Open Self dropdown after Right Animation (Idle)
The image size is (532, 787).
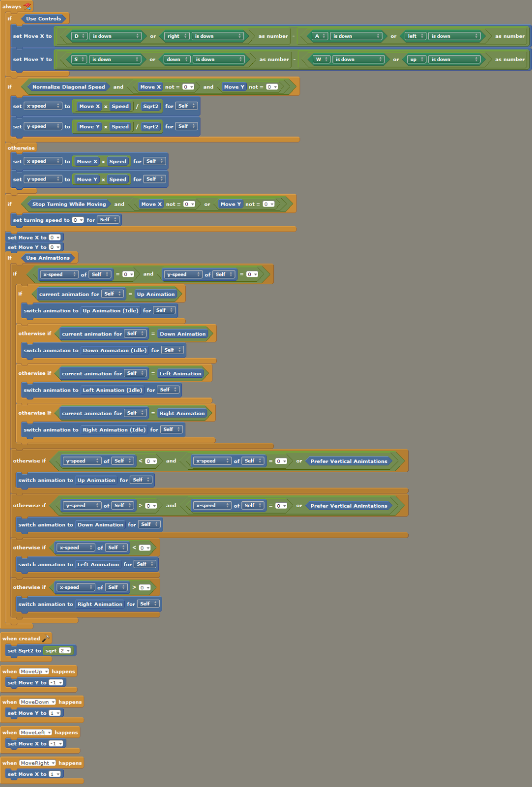[172, 429]
